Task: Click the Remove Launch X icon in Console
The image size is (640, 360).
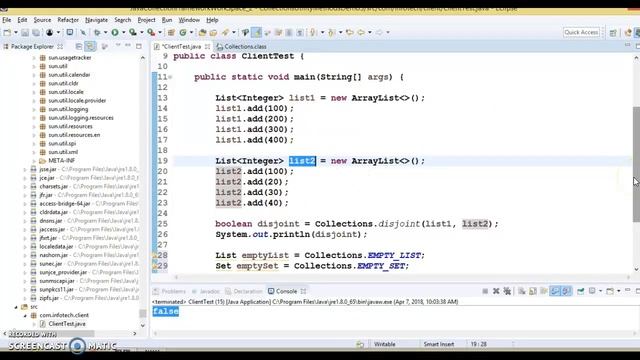Action: tap(496, 291)
